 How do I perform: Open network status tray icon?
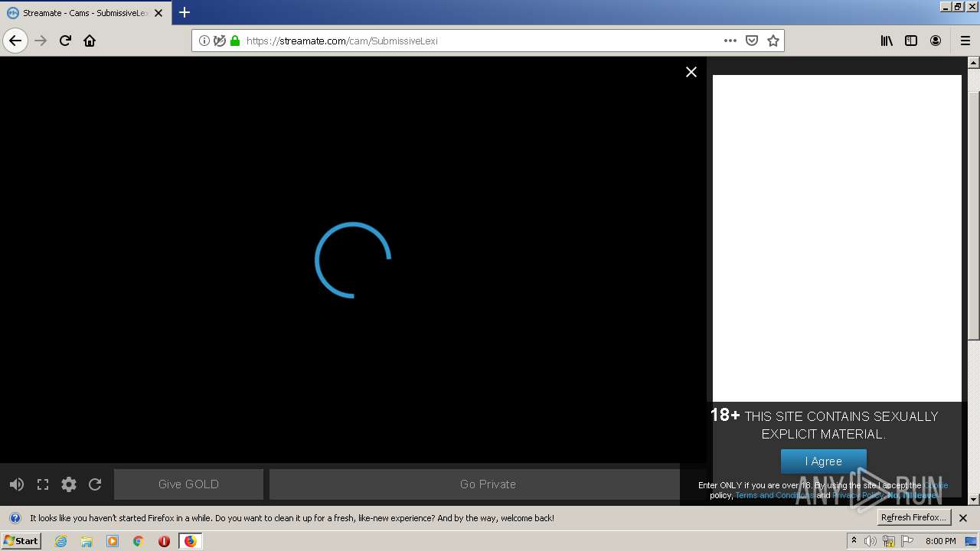click(889, 541)
